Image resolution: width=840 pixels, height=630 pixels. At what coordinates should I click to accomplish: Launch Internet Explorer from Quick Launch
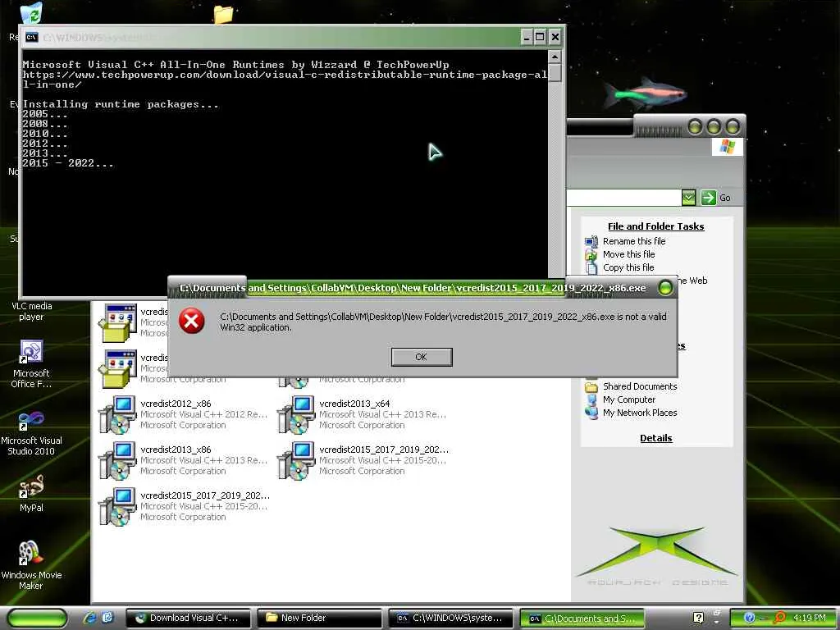[89, 618]
